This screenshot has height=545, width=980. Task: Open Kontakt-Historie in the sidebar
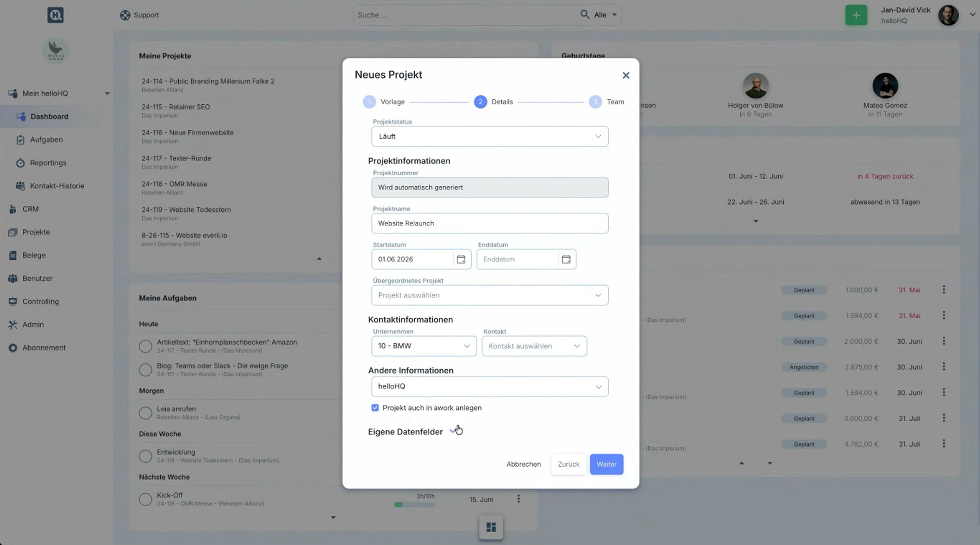pyautogui.click(x=57, y=186)
